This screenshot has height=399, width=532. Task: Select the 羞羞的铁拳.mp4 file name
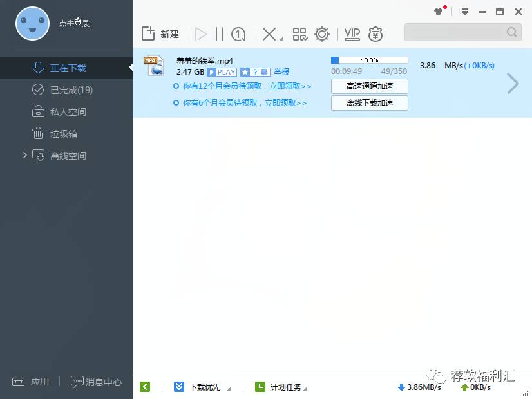205,61
